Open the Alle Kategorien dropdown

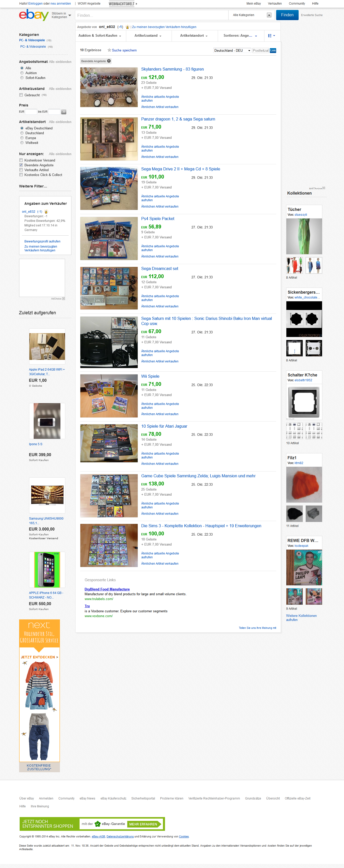[252, 15]
